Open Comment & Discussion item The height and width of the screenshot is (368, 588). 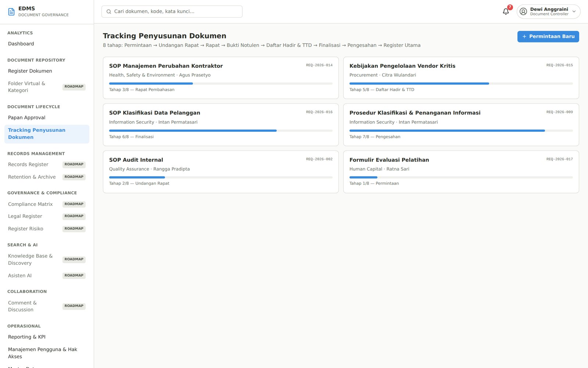[x=47, y=306]
